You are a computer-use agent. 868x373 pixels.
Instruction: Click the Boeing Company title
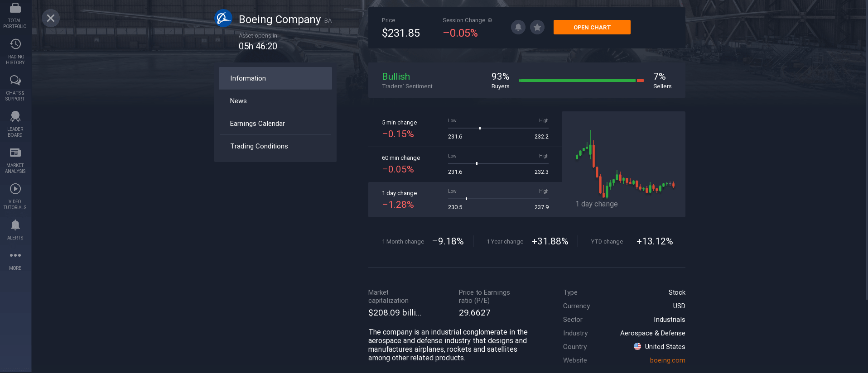[280, 19]
